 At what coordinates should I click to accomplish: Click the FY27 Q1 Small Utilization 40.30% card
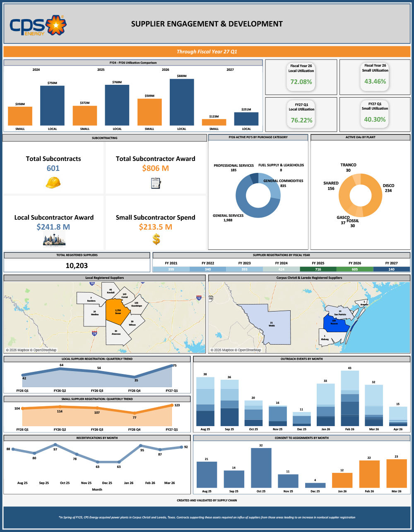click(375, 114)
